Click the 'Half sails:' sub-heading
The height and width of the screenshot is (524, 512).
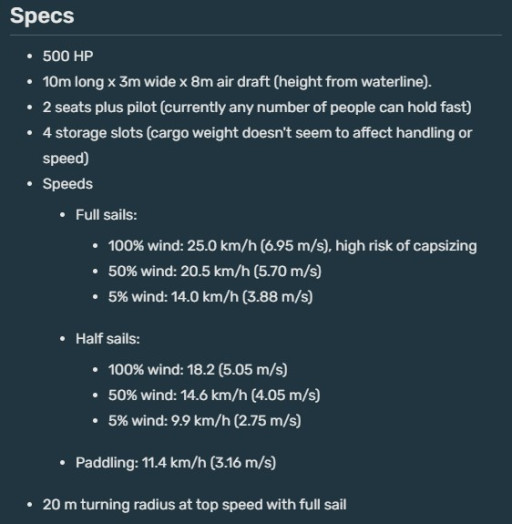108,339
